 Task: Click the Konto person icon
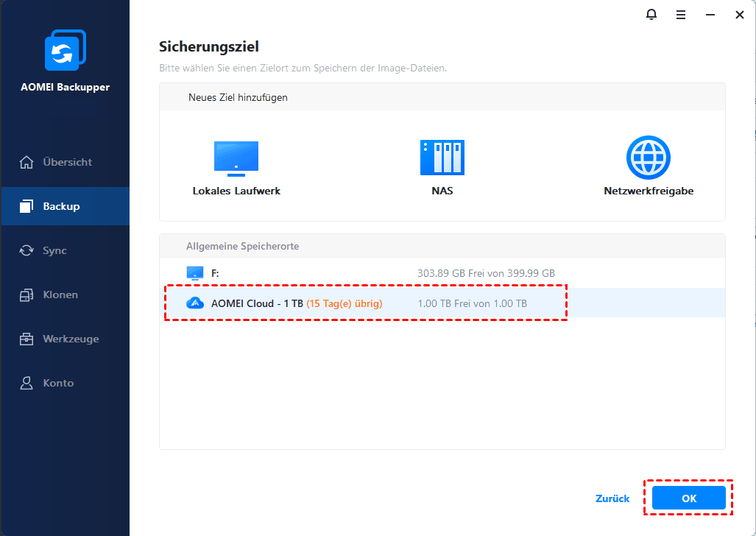(x=27, y=383)
